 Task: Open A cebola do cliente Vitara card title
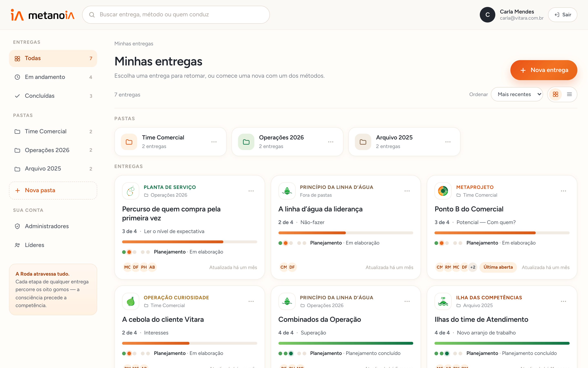(x=163, y=320)
